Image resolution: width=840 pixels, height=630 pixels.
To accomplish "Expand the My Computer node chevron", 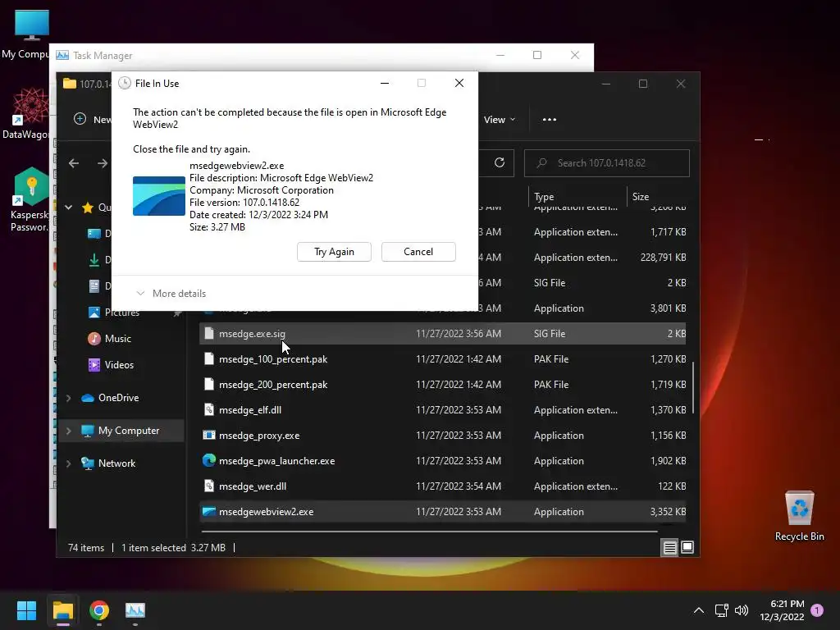I will (69, 431).
